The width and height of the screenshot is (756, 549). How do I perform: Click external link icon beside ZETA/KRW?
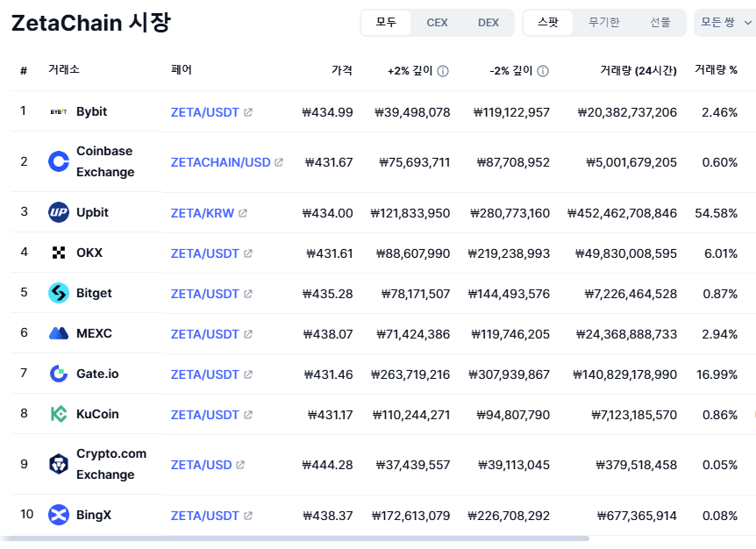(243, 213)
